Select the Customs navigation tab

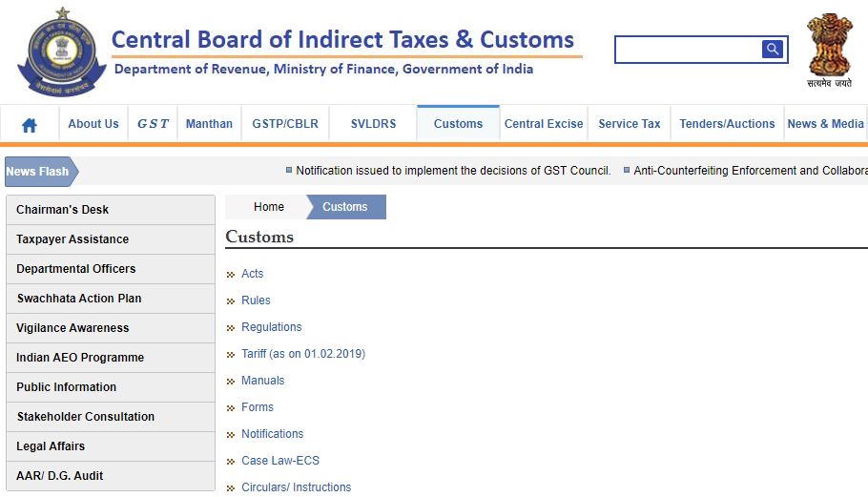[x=458, y=124]
